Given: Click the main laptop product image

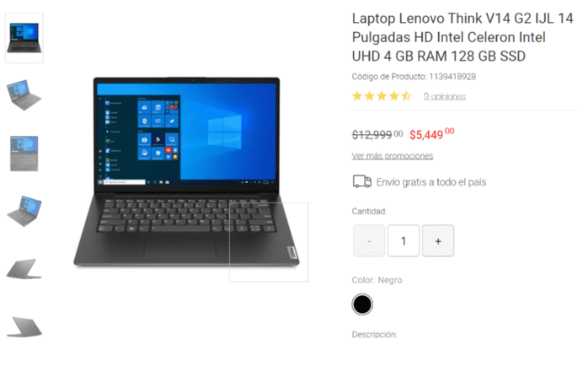Looking at the screenshot, I should click(186, 173).
